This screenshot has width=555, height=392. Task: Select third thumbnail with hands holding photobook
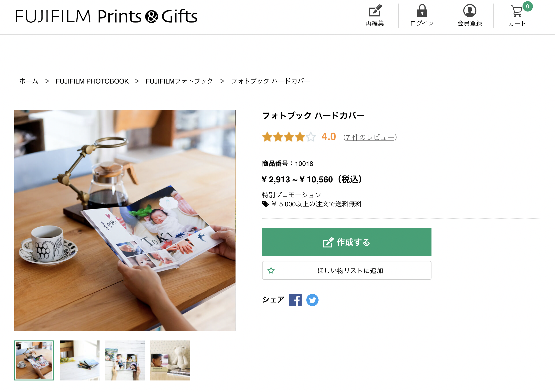(125, 360)
